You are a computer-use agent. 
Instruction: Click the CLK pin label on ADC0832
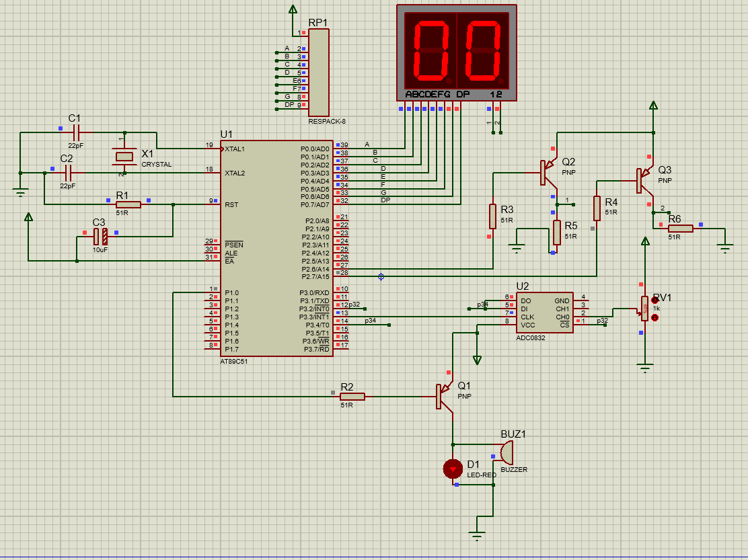tap(527, 317)
